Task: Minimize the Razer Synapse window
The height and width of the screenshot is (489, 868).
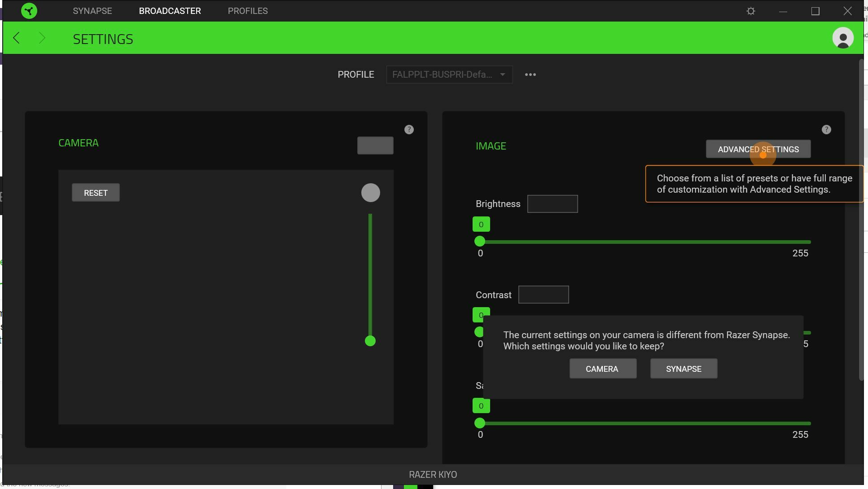Action: point(783,11)
